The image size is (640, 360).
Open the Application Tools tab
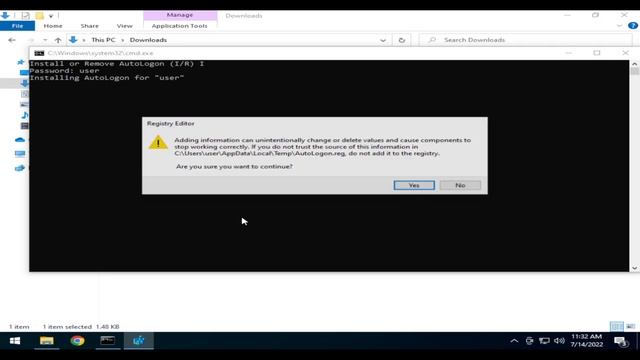click(x=180, y=26)
